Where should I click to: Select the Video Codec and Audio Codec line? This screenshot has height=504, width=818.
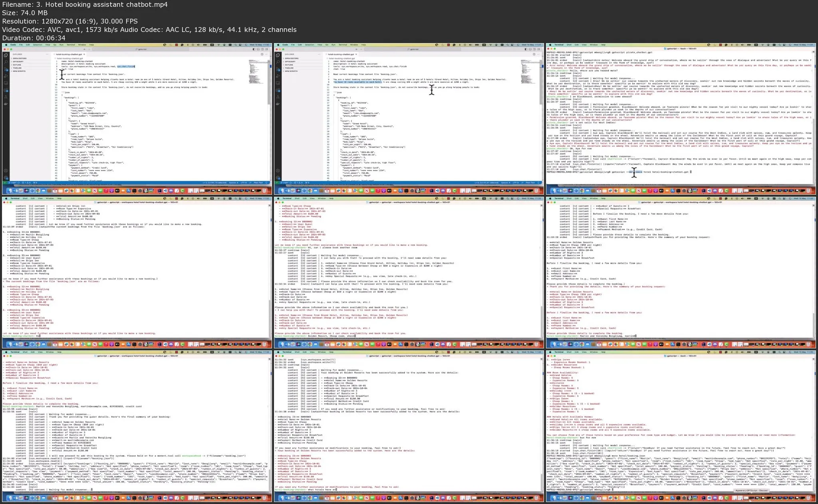(149, 30)
